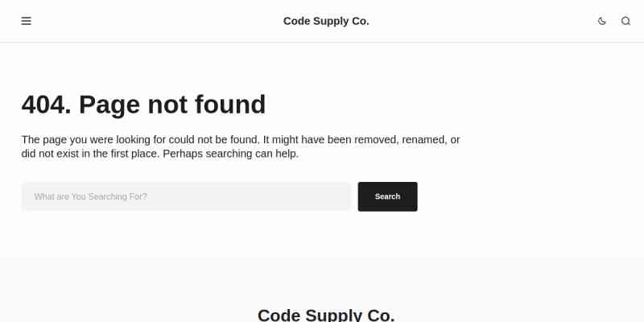Submit the 404 page search form

(387, 196)
